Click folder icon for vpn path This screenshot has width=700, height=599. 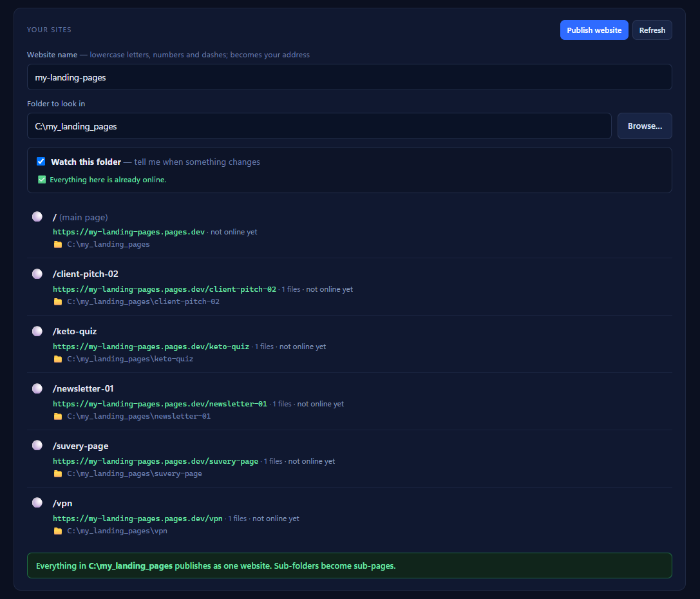(x=58, y=531)
